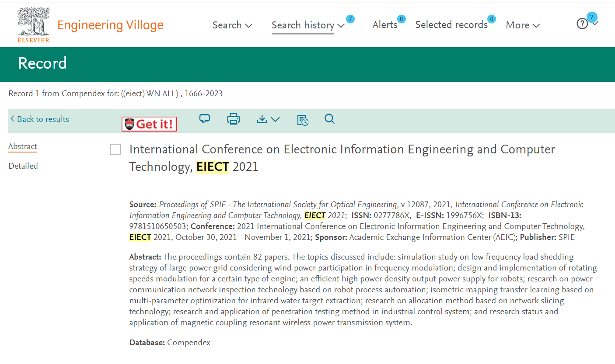This screenshot has height=364, width=615.
Task: Expand the More menu
Action: (523, 25)
